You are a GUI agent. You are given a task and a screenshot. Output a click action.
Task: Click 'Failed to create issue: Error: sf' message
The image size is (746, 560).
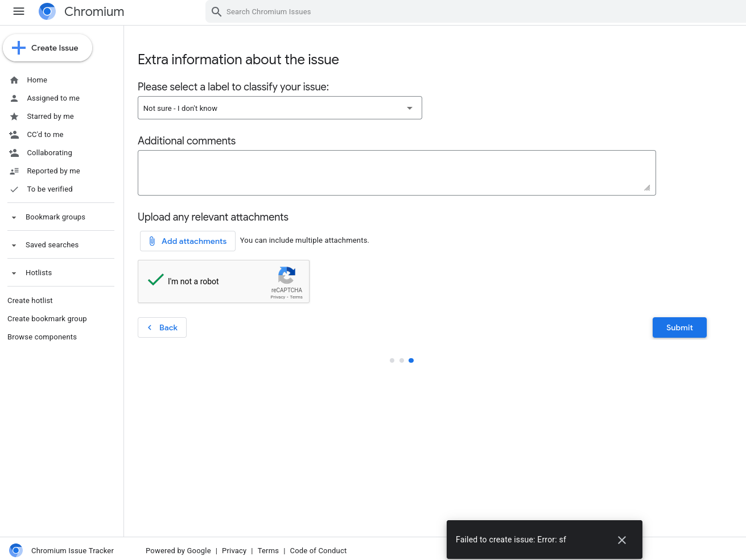[511, 540]
